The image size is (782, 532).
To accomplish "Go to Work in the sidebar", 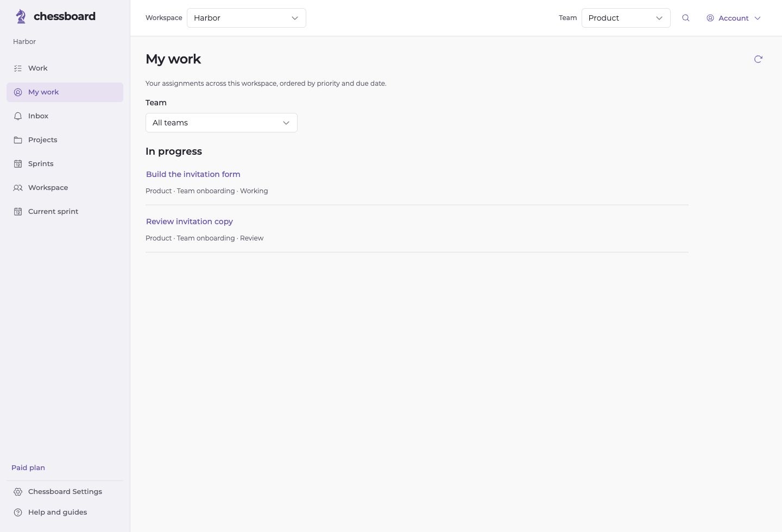I will [x=65, y=68].
